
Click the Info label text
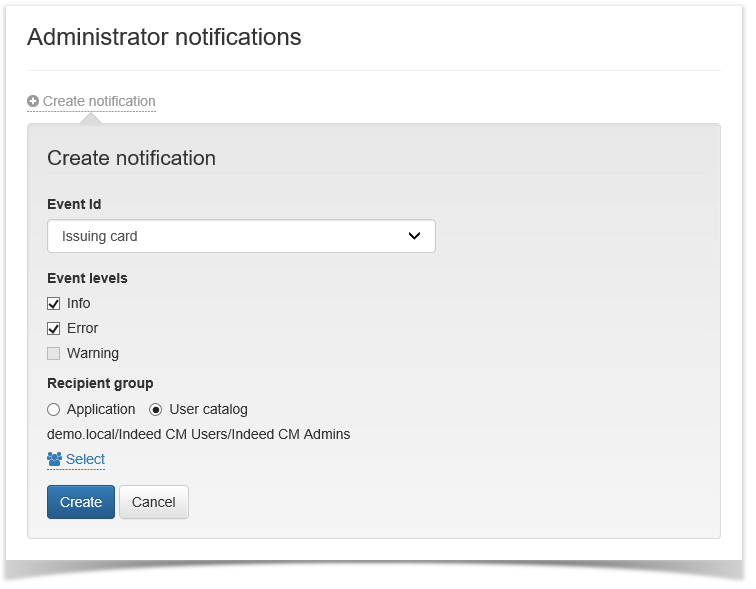coord(79,303)
